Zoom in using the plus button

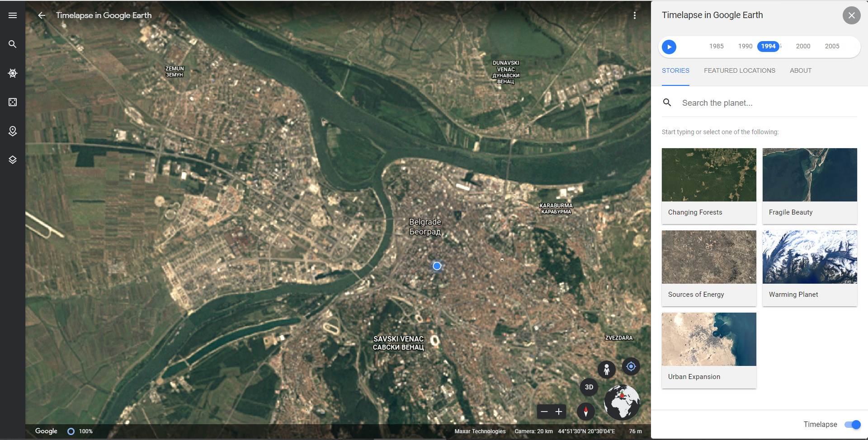pyautogui.click(x=559, y=412)
